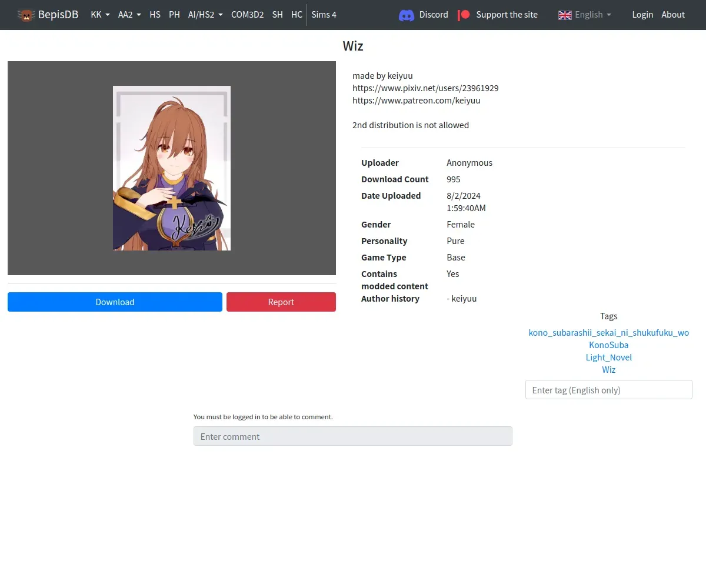Click the BepisDB brand name
The image size is (706, 588).
click(x=58, y=15)
